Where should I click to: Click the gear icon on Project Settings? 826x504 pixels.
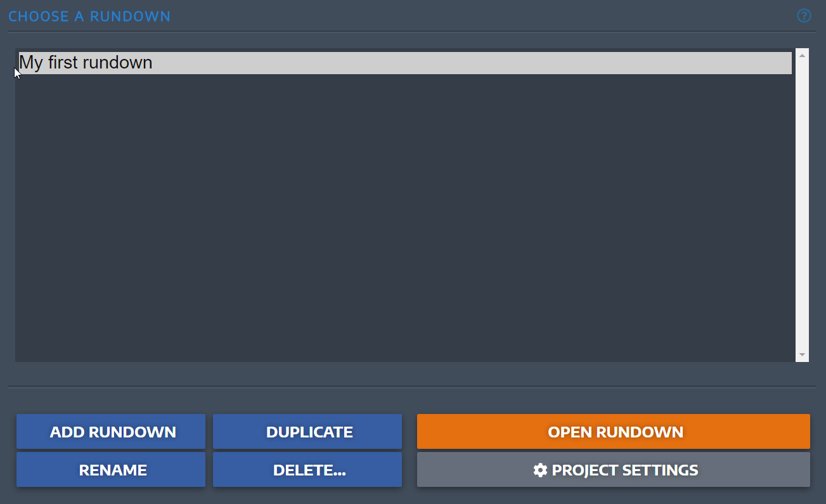point(539,470)
